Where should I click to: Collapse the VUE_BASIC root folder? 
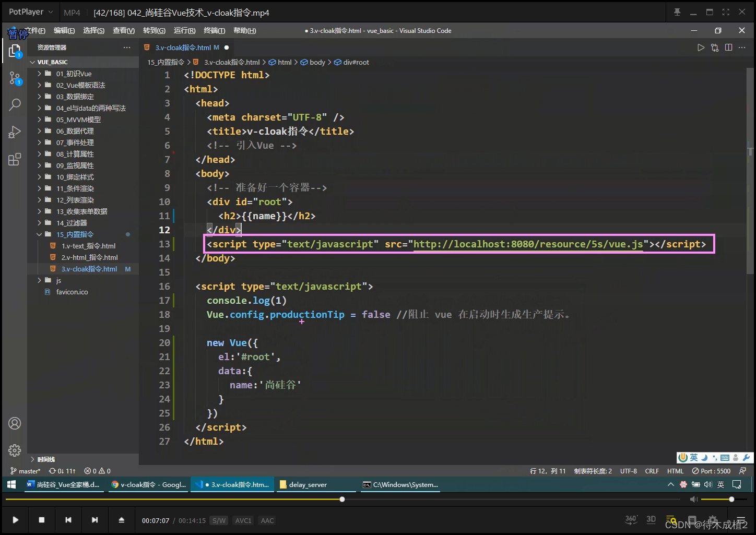(x=84, y=62)
